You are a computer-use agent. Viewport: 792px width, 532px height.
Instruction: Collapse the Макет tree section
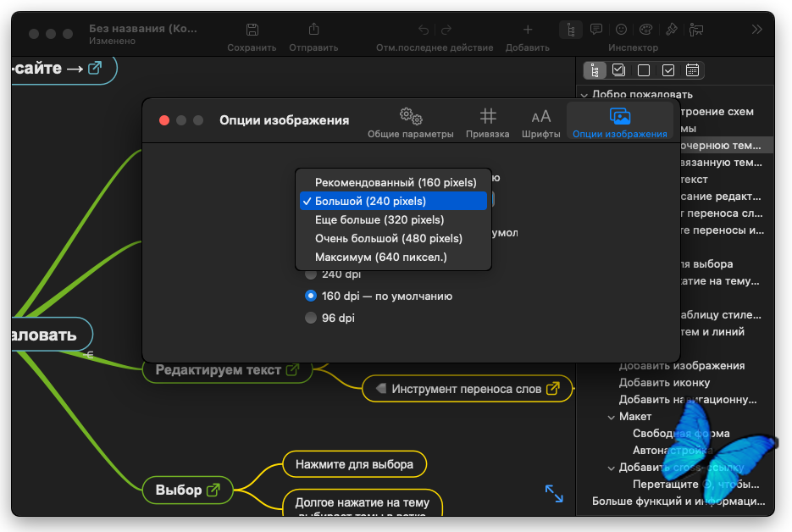tap(612, 418)
